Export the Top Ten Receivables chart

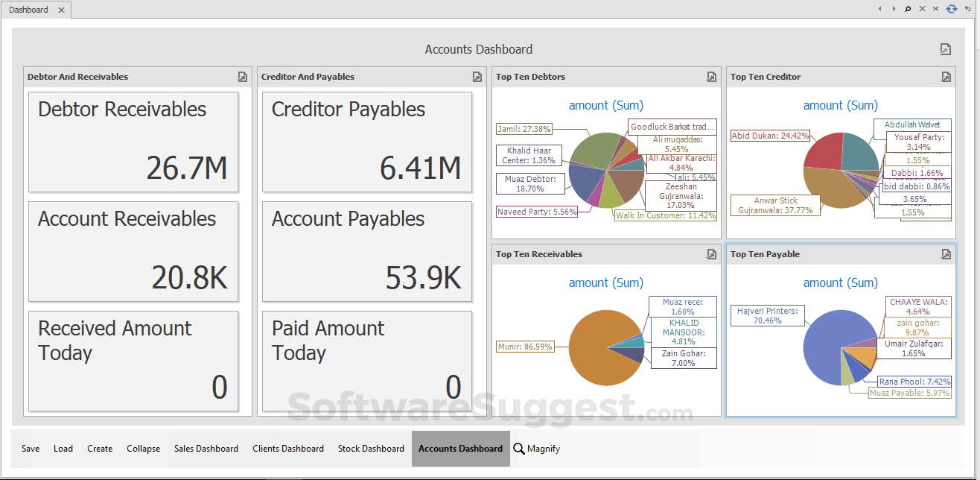tap(711, 254)
